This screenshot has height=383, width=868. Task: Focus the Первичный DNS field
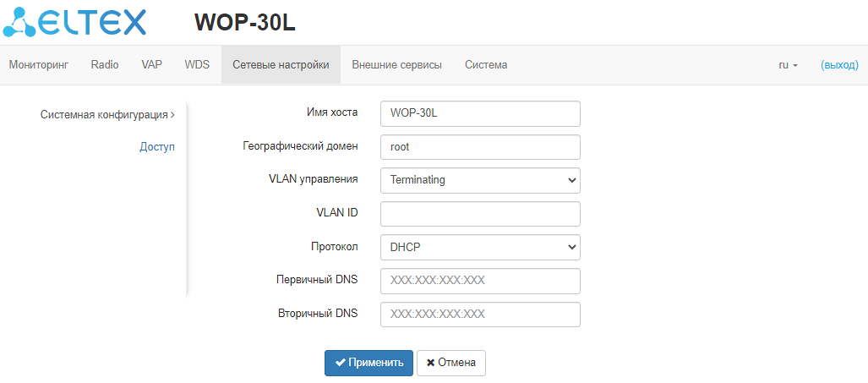[480, 281]
